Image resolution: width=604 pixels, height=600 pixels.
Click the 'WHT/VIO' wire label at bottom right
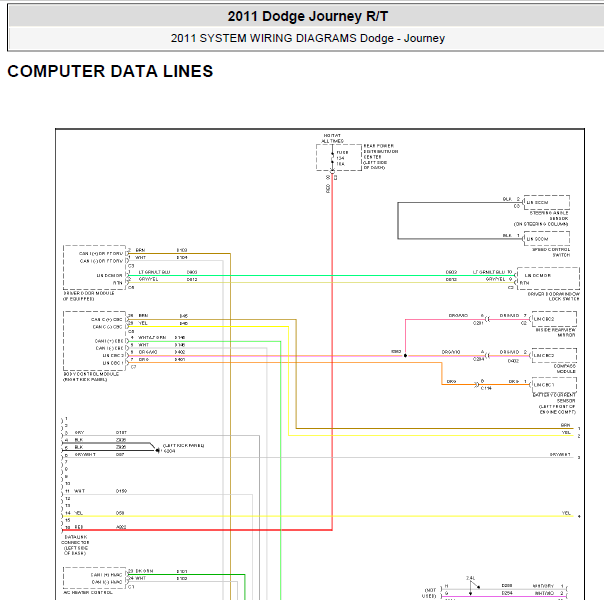544,593
